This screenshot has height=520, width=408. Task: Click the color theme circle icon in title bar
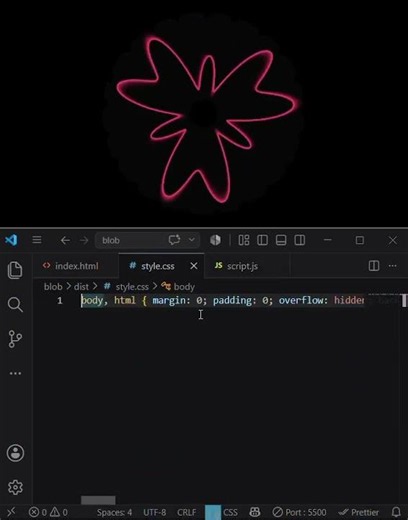click(215, 240)
